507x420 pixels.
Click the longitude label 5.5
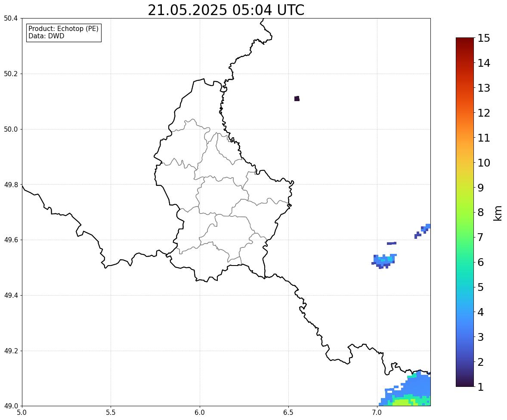pos(111,413)
